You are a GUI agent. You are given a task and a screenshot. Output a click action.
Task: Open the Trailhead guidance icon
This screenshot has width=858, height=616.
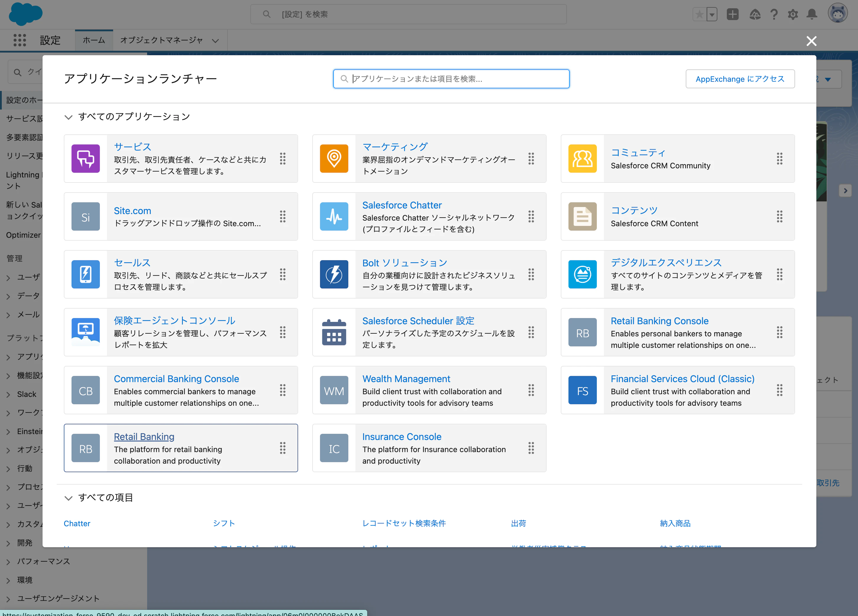(755, 14)
